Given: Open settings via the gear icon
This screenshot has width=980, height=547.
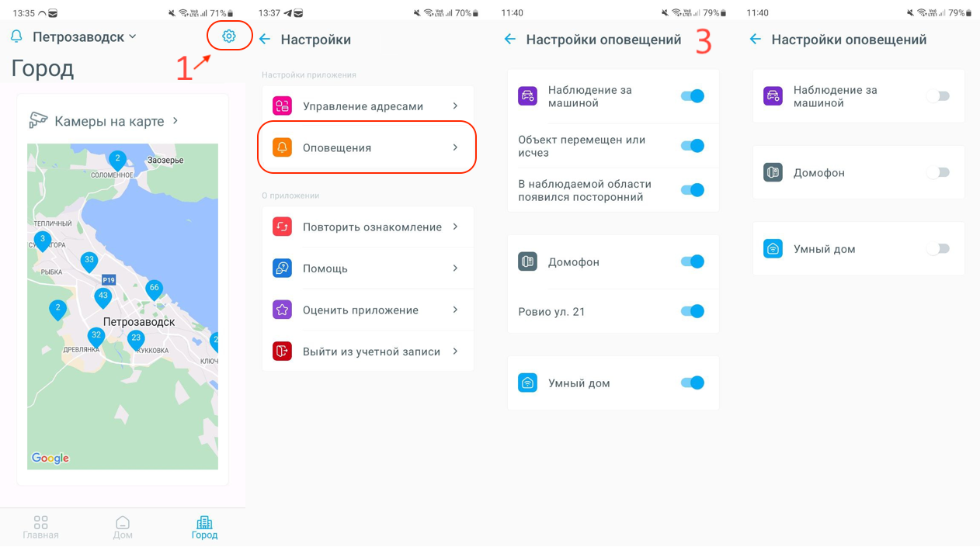Looking at the screenshot, I should click(x=228, y=36).
